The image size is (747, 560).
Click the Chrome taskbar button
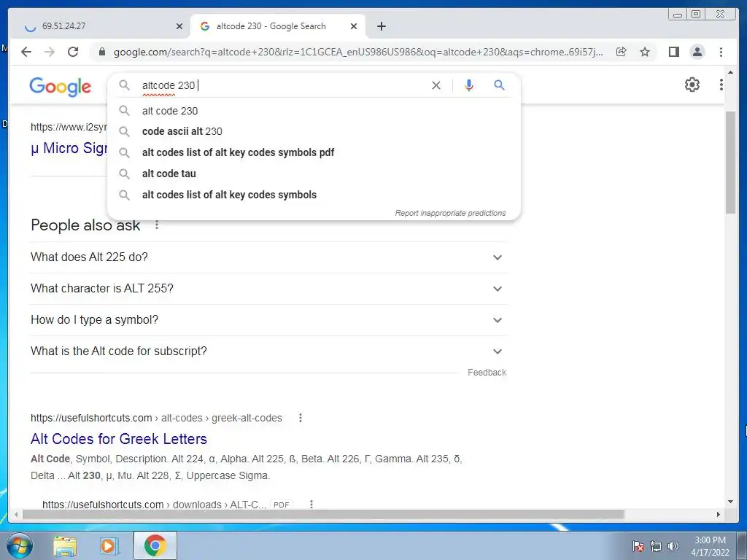[155, 546]
